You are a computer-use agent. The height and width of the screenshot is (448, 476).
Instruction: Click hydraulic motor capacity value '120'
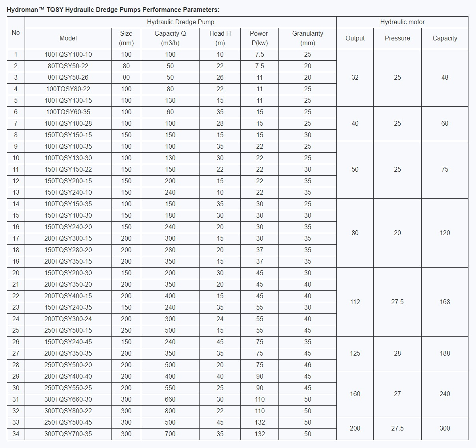click(x=445, y=233)
